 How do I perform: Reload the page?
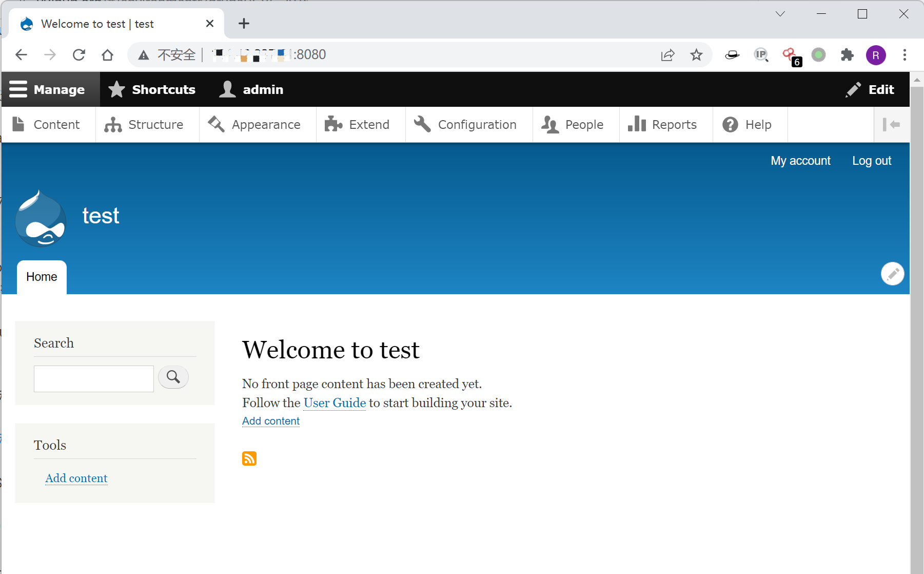click(79, 55)
